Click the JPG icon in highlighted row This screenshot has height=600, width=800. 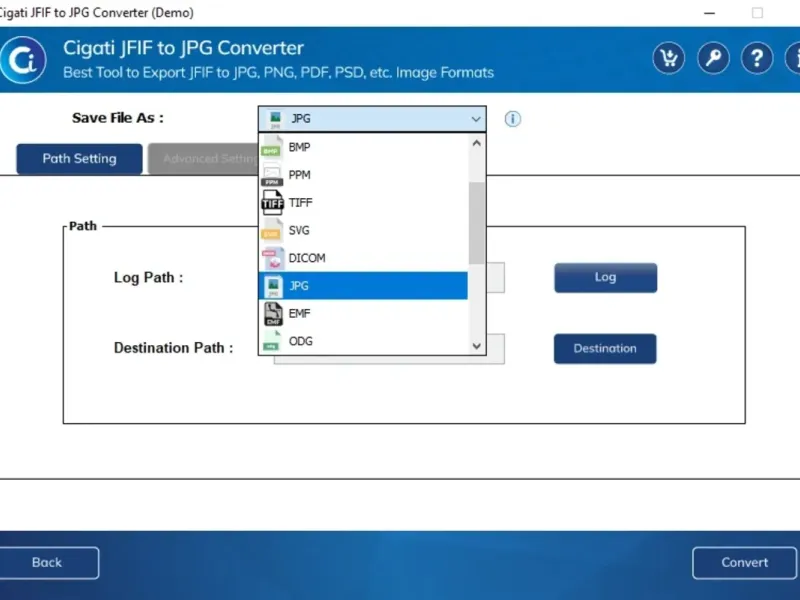point(273,286)
